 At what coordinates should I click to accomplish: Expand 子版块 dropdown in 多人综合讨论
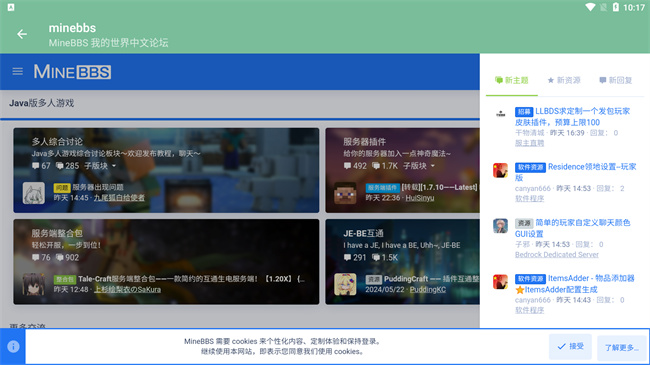[100, 166]
